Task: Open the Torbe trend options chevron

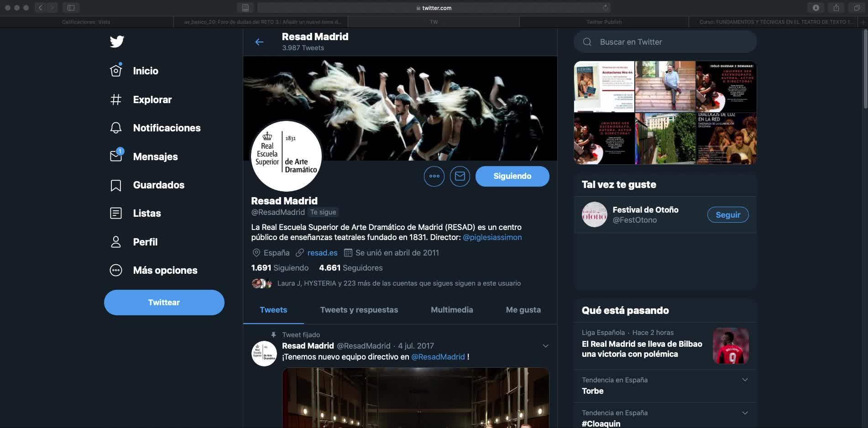Action: coord(745,380)
